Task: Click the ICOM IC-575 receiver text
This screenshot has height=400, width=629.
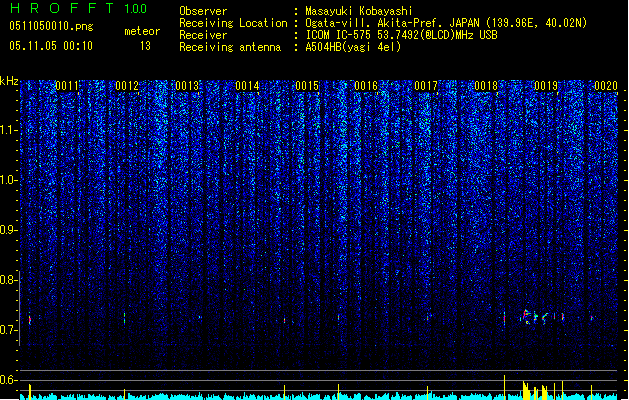Action: (401, 35)
